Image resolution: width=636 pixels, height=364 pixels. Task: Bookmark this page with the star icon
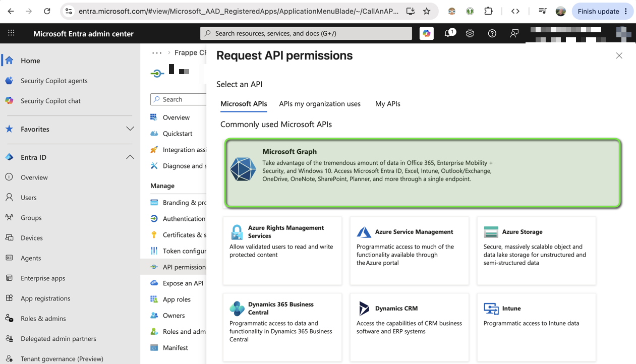coord(427,11)
